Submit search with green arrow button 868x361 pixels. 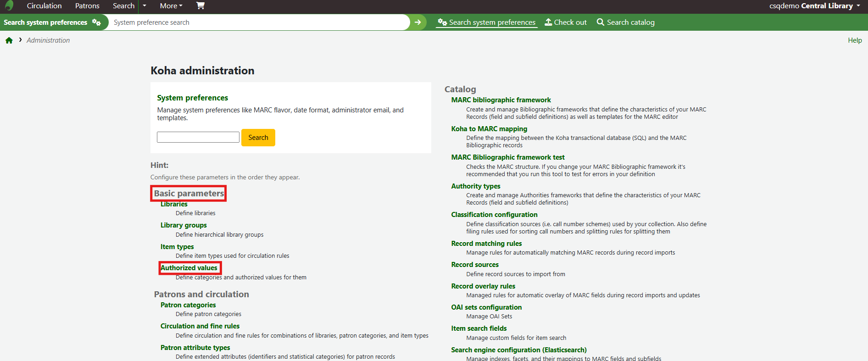[x=417, y=22]
